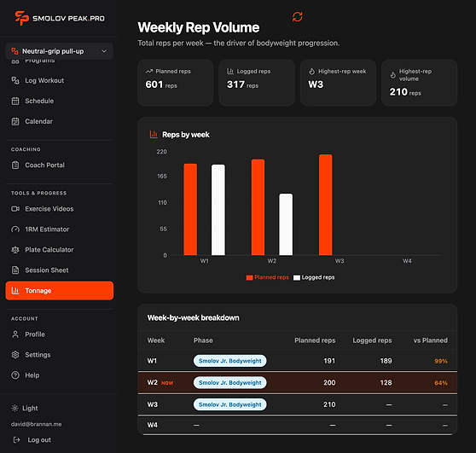Screen dimensions: 476x453
Task: Click the Profile person icon
Action: click(x=15, y=334)
